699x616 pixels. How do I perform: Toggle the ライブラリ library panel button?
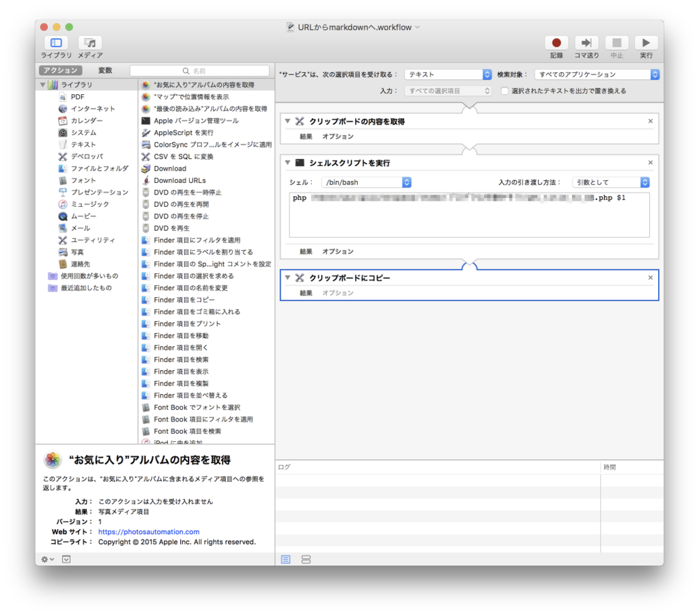[x=56, y=43]
